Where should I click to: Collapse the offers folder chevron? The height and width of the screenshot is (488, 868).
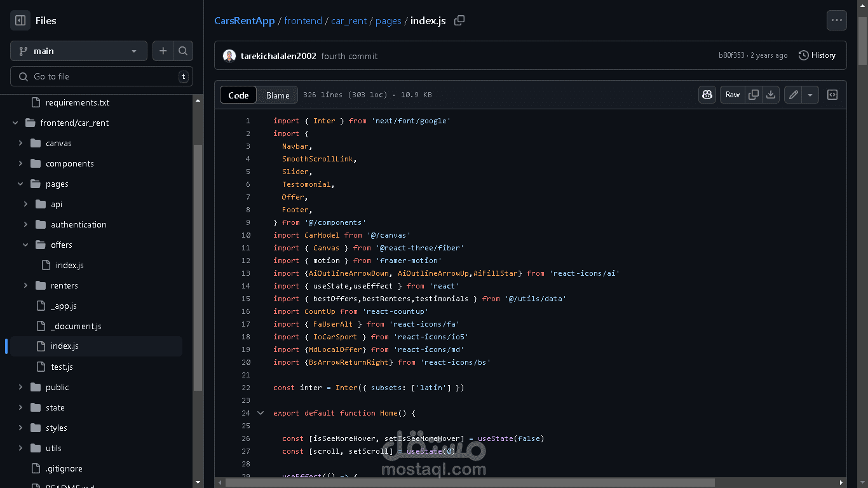tap(25, 245)
